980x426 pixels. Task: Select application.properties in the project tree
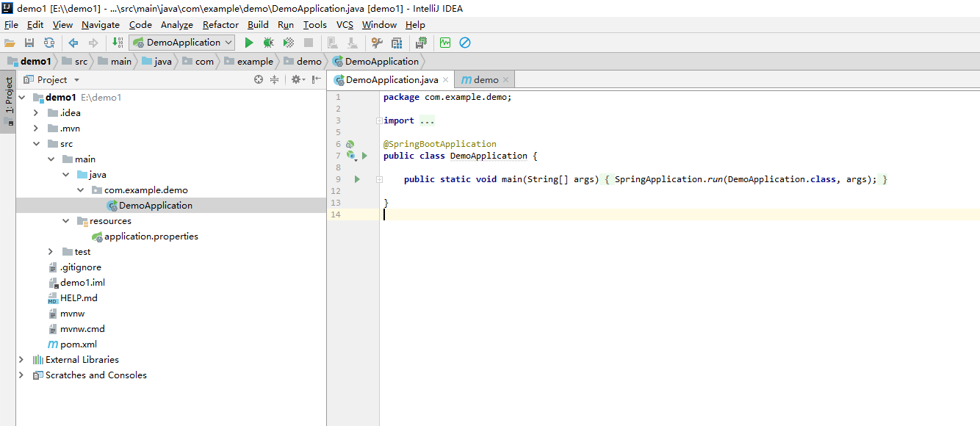[145, 237]
